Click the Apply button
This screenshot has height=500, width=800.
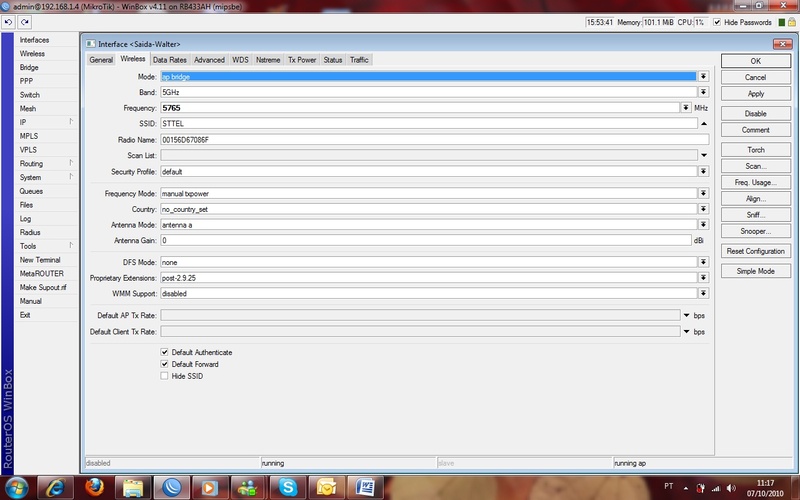[756, 94]
